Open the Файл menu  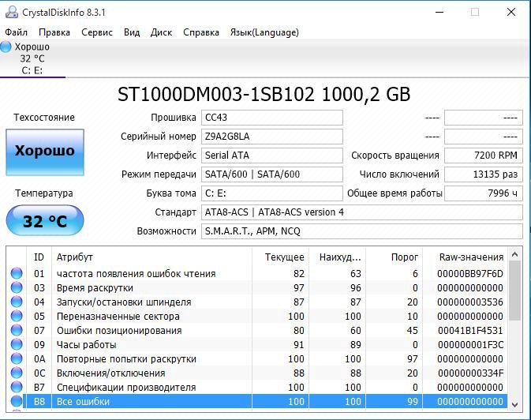(16, 32)
